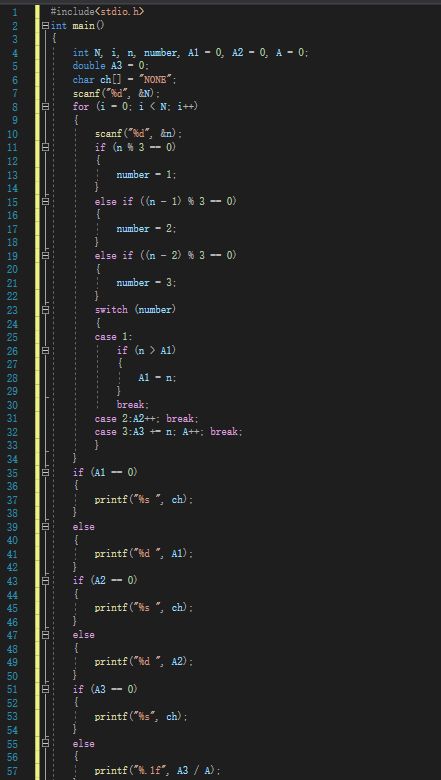Click the #include<stdio.h> line
This screenshot has height=780, width=441.
pos(97,11)
